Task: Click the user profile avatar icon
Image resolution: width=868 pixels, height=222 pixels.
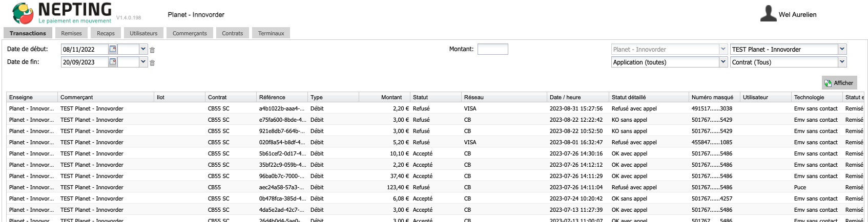Action: 768,14
